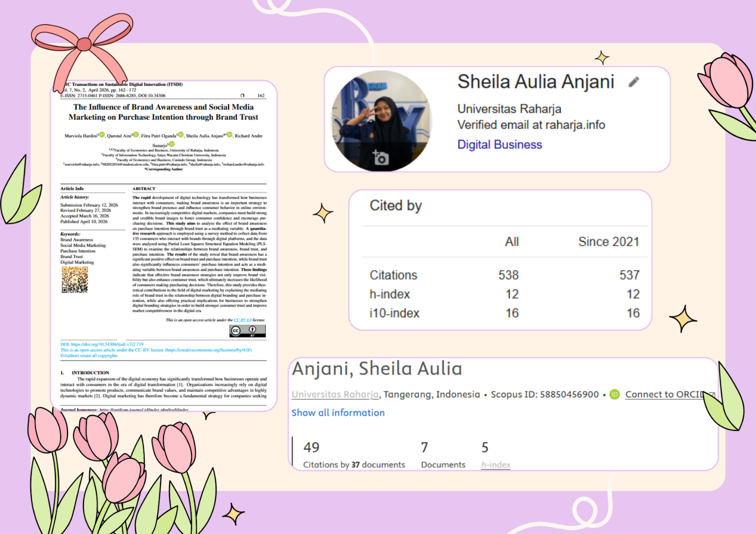Click Sheila Aulia Anjani's profile photo
This screenshot has width=756, height=534.
(382, 121)
